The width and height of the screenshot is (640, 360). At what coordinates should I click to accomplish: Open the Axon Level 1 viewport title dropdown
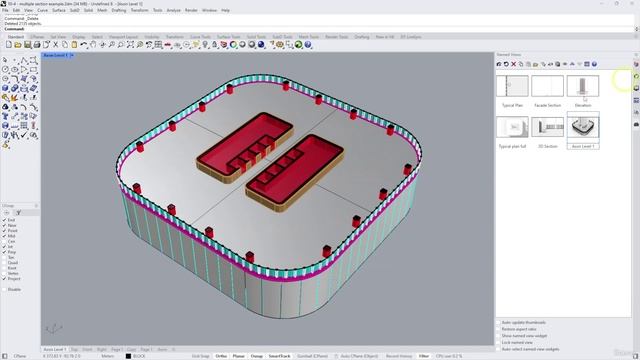pos(72,55)
